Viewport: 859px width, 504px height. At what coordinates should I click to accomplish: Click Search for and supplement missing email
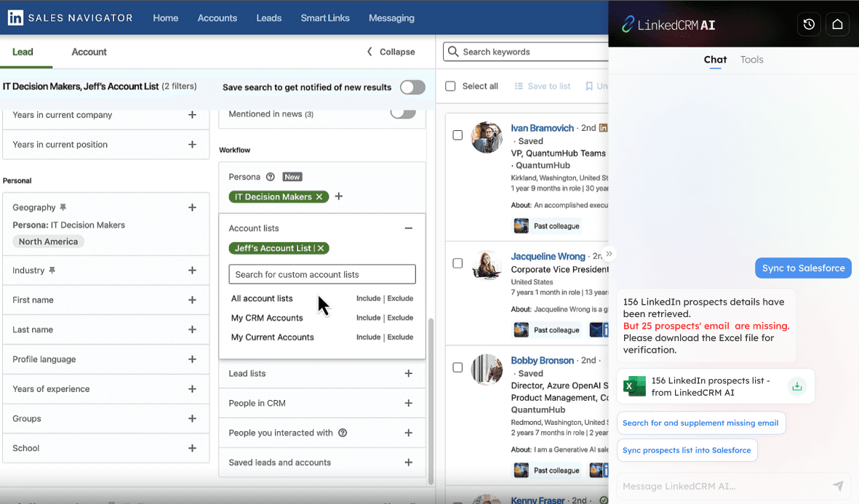coord(700,423)
